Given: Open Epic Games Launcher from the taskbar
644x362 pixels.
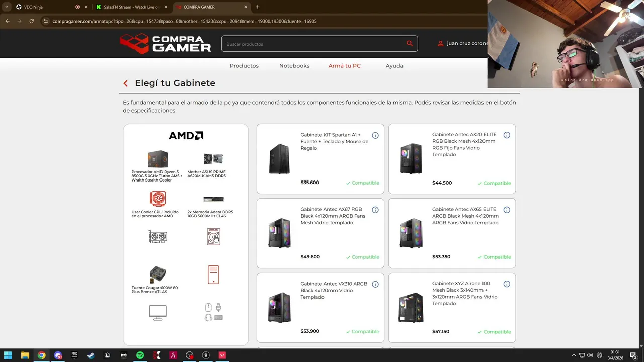Looking at the screenshot, I should [x=74, y=355].
